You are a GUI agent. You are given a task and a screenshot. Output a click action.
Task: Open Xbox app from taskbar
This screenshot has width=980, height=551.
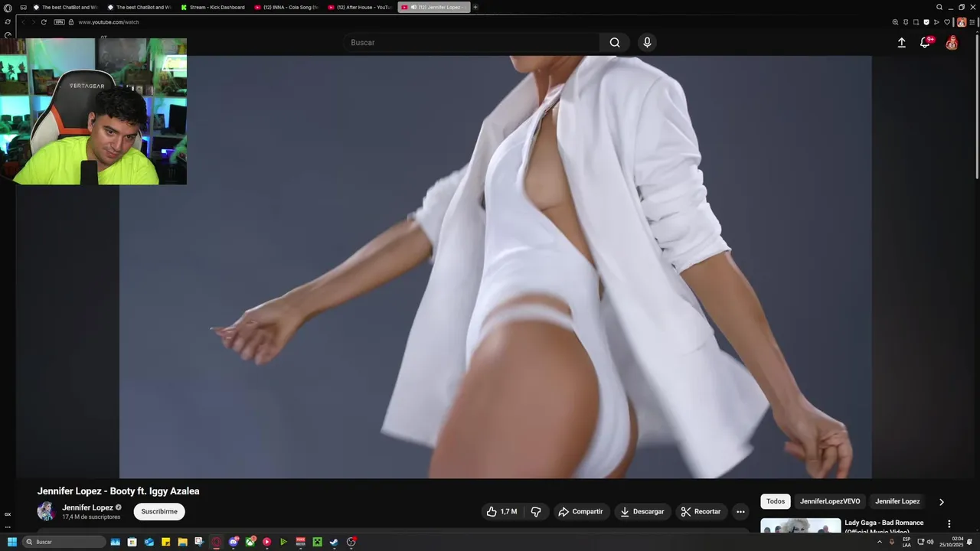click(x=250, y=542)
